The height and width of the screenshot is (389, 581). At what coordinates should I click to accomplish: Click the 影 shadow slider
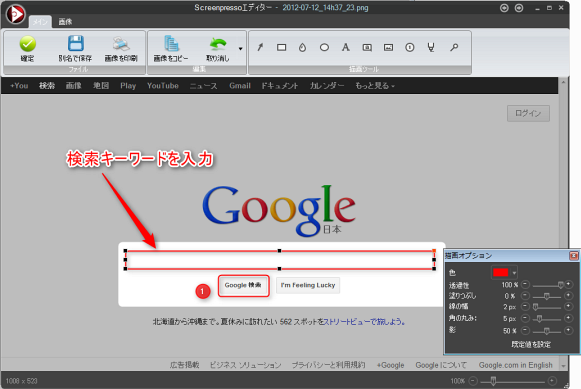click(x=547, y=330)
